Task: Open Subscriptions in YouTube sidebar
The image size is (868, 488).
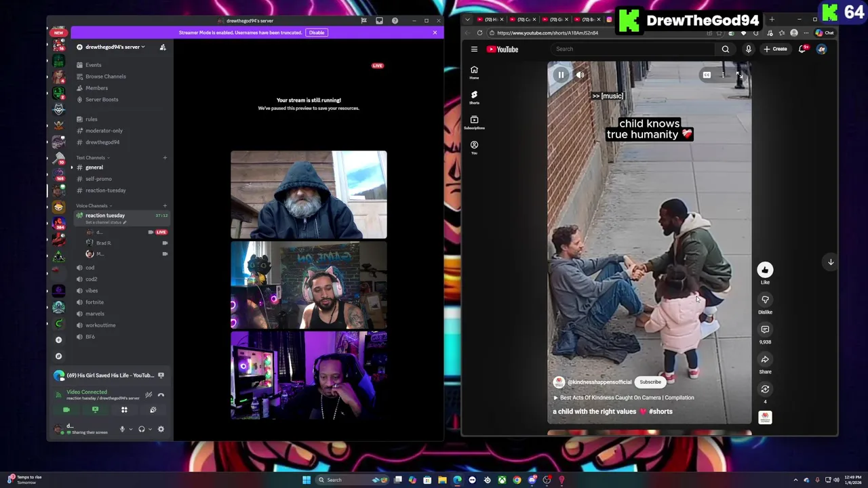Action: click(x=474, y=122)
